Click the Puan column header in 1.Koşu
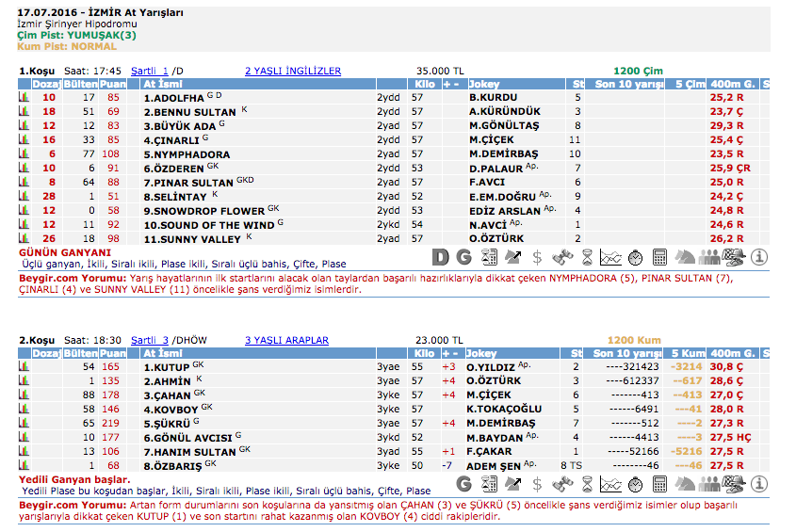The height and width of the screenshot is (532, 796). coord(114,84)
